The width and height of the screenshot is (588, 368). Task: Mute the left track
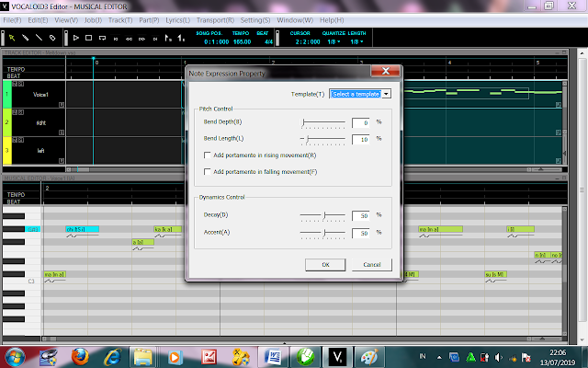[15, 140]
